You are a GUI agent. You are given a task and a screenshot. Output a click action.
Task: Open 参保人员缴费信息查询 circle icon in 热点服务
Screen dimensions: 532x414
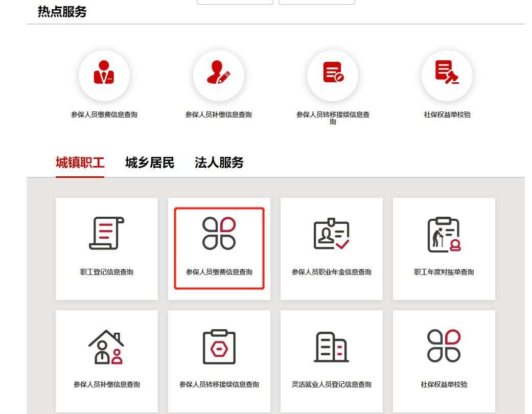[x=104, y=76]
